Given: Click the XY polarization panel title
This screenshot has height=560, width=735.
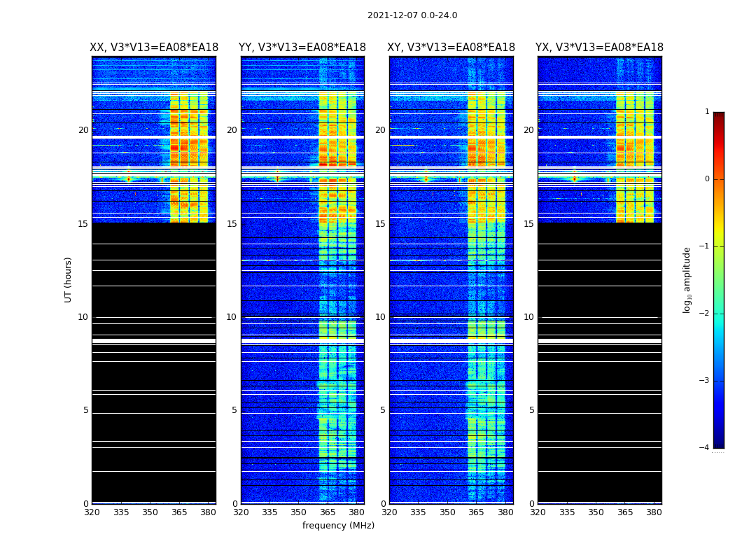Looking at the screenshot, I should [x=451, y=48].
